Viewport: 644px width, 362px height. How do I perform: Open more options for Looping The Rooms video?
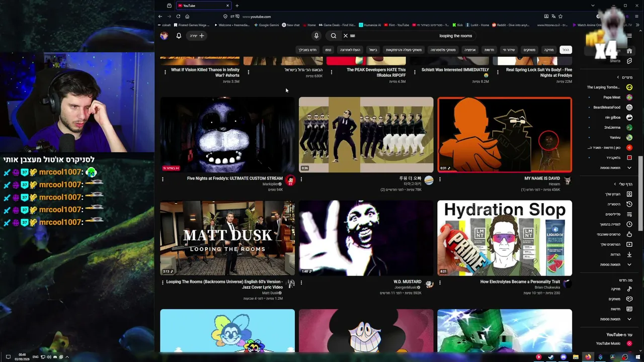(x=163, y=283)
